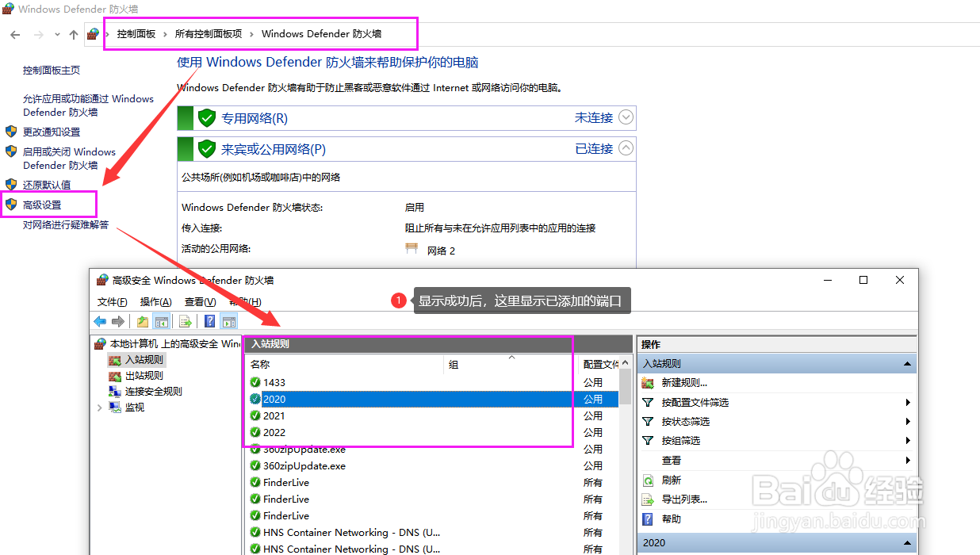Select 连接安全规则 in the tree

click(x=154, y=392)
